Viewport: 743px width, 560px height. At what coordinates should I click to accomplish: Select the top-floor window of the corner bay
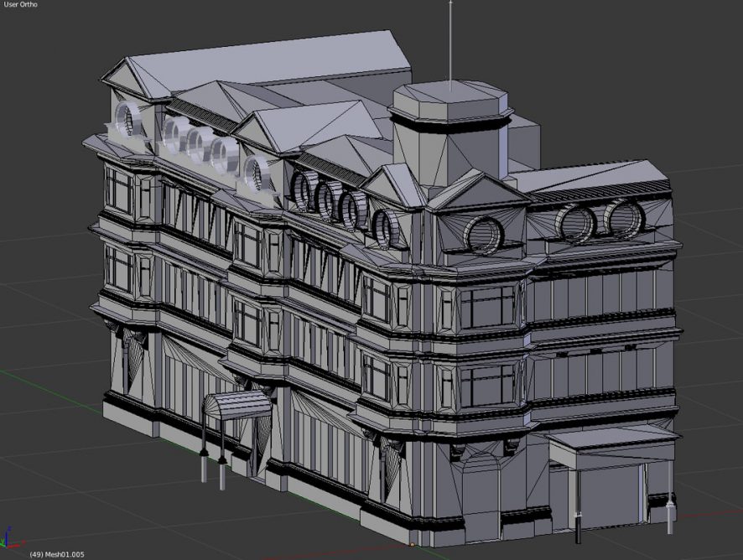[487, 307]
